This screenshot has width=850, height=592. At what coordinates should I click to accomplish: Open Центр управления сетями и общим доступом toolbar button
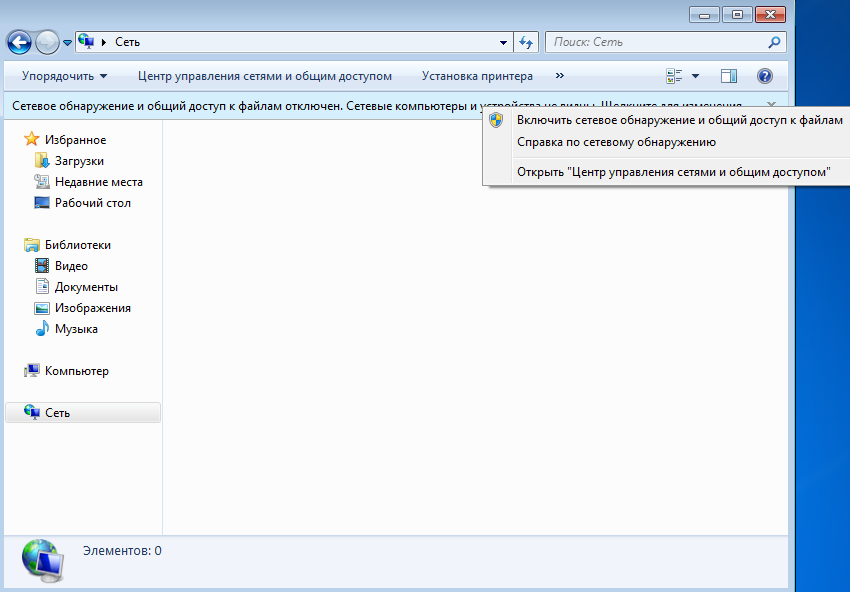(265, 76)
